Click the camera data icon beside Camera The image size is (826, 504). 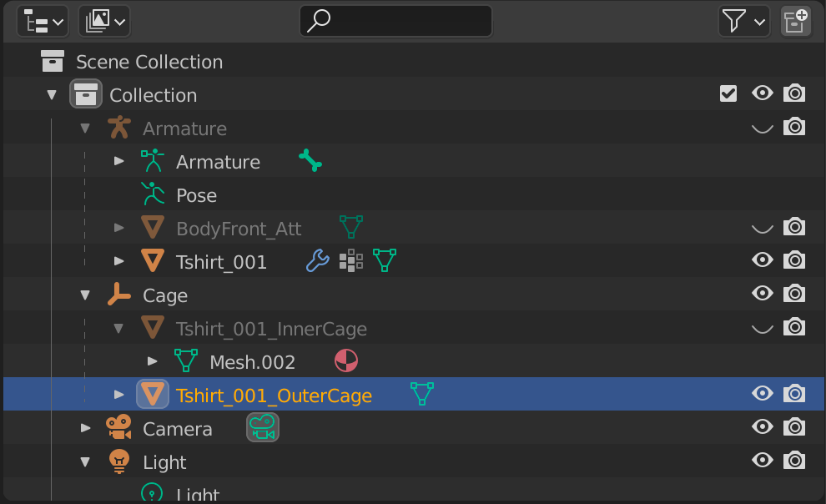pos(263,428)
